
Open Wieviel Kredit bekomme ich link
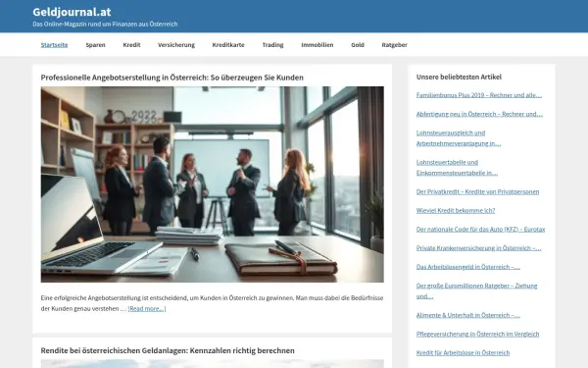(x=456, y=210)
